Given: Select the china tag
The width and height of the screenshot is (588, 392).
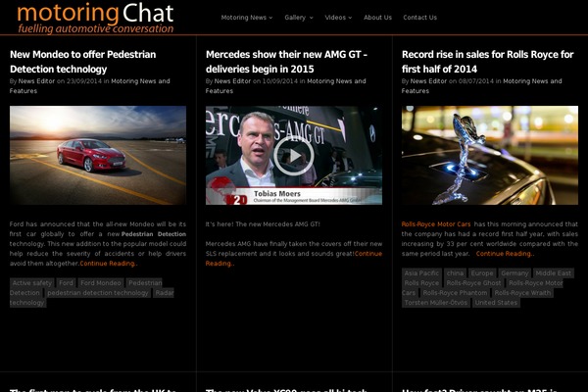Looking at the screenshot, I should click(x=455, y=273).
